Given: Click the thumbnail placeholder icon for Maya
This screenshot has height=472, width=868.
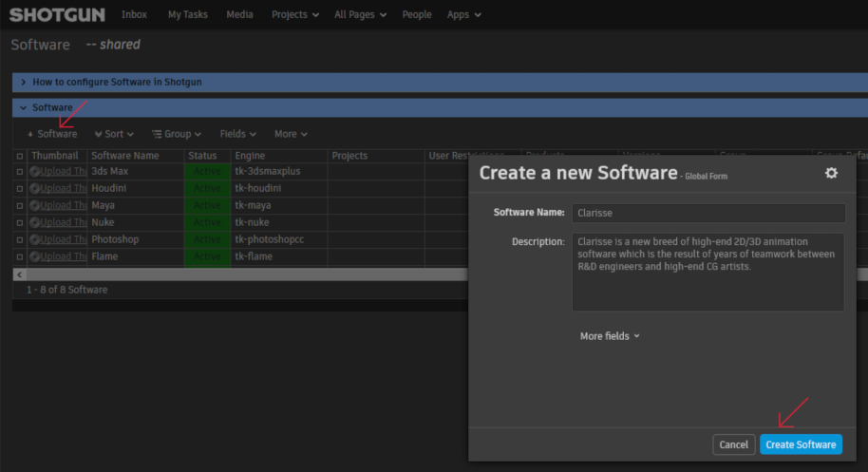Looking at the screenshot, I should pyautogui.click(x=34, y=205).
